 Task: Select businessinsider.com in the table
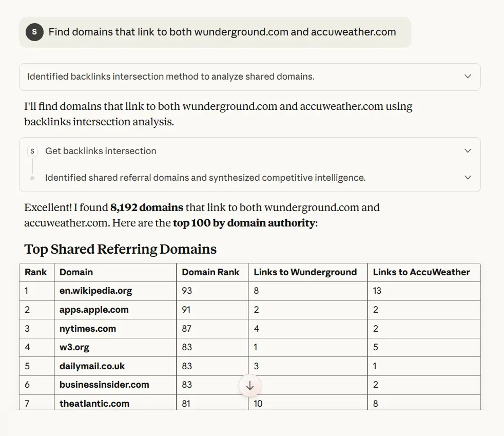[104, 385]
